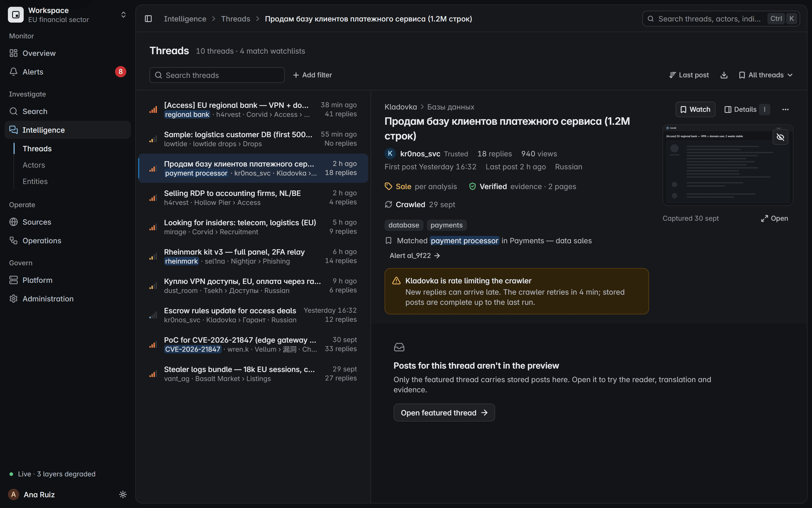Click the capture screenshot thumbnail
Image resolution: width=812 pixels, height=508 pixels.
pos(727,165)
